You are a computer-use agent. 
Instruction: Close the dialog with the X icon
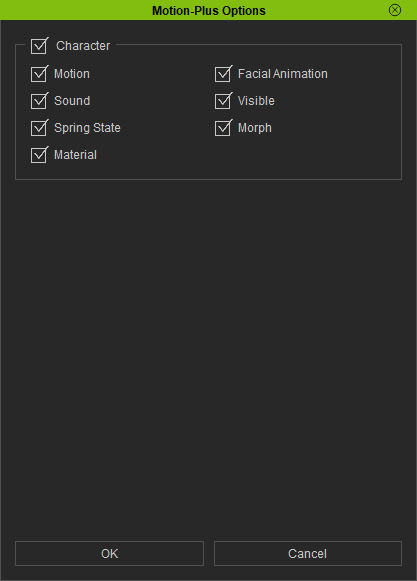(395, 10)
